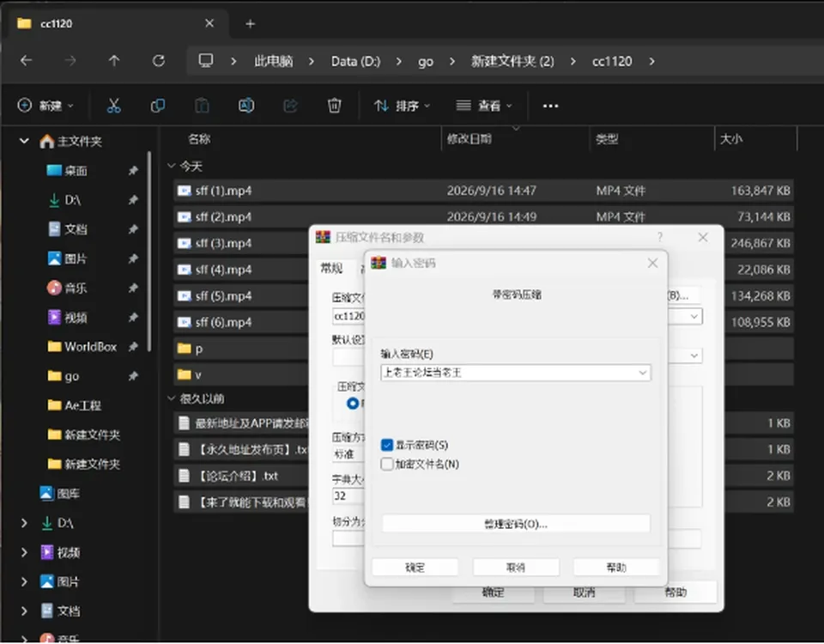Toggle the 显示密码(S) checkbox
This screenshot has height=644, width=824.
coord(387,445)
